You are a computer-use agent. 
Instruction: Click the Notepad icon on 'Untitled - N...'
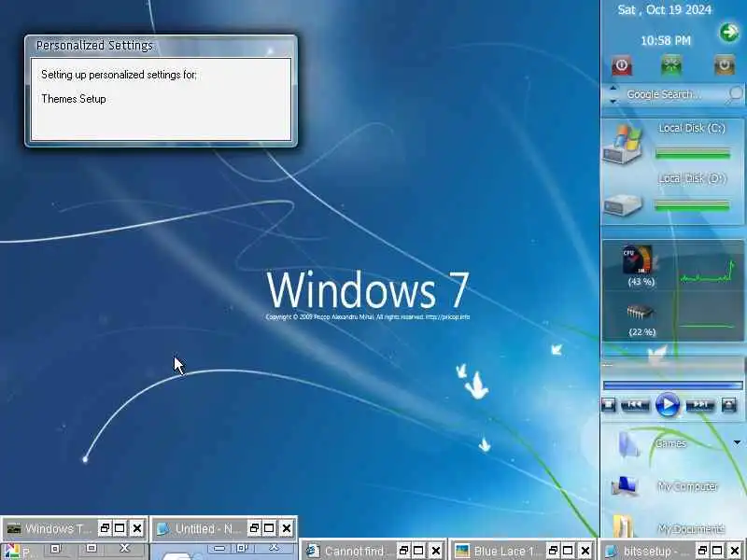tap(163, 528)
